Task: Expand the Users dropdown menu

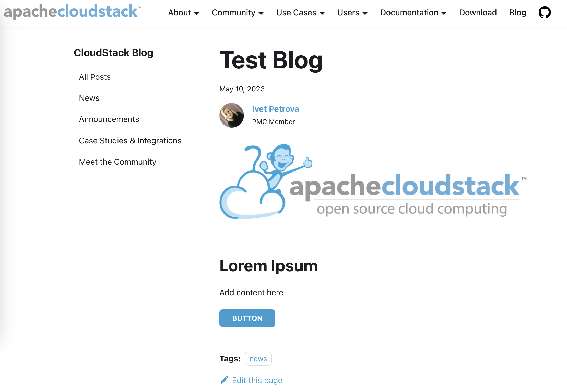Action: pyautogui.click(x=352, y=13)
